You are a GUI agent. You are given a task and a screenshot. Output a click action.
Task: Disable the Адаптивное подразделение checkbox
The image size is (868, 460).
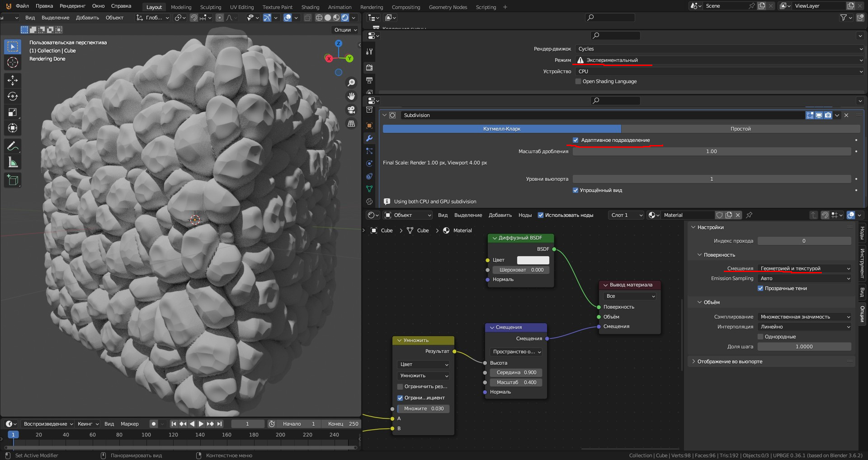(576, 140)
